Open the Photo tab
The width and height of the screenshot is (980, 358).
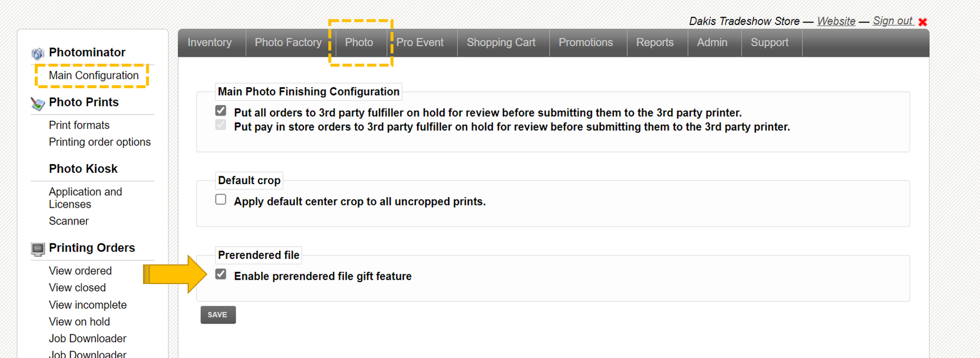tap(359, 43)
